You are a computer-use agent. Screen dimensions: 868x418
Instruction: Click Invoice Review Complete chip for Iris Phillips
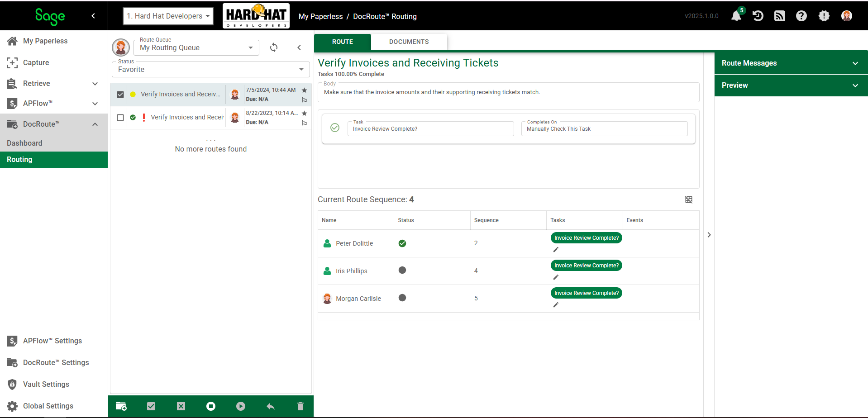point(587,266)
